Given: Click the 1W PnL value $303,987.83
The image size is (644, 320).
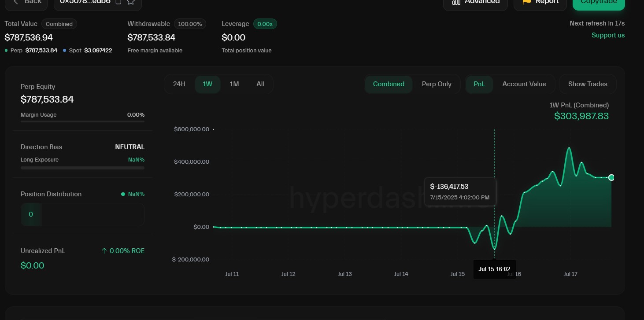Looking at the screenshot, I should [581, 116].
